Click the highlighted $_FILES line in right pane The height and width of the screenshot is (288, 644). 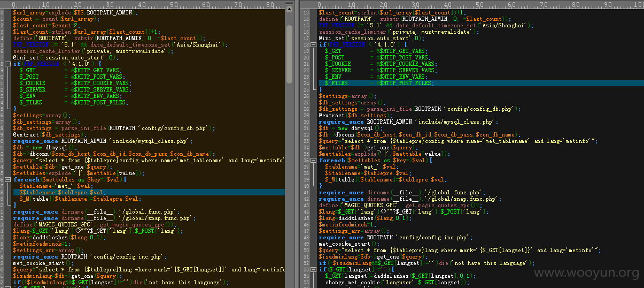click(481, 83)
